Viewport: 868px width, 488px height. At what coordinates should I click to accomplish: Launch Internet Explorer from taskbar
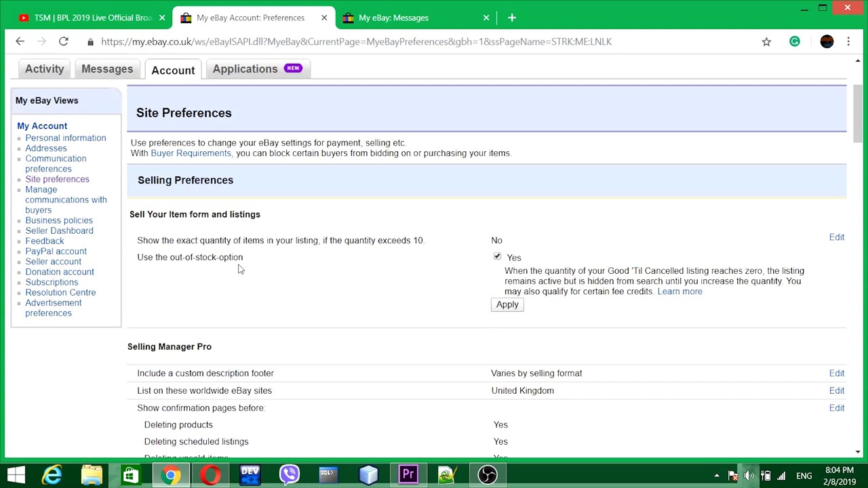click(x=52, y=474)
